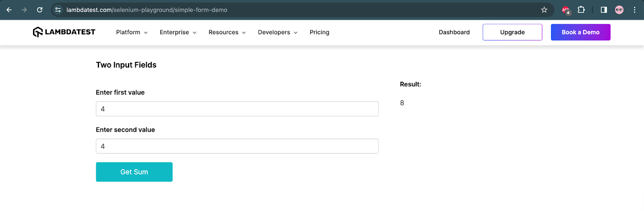Click the address bar URL
The height and width of the screenshot is (211, 644).
(147, 10)
